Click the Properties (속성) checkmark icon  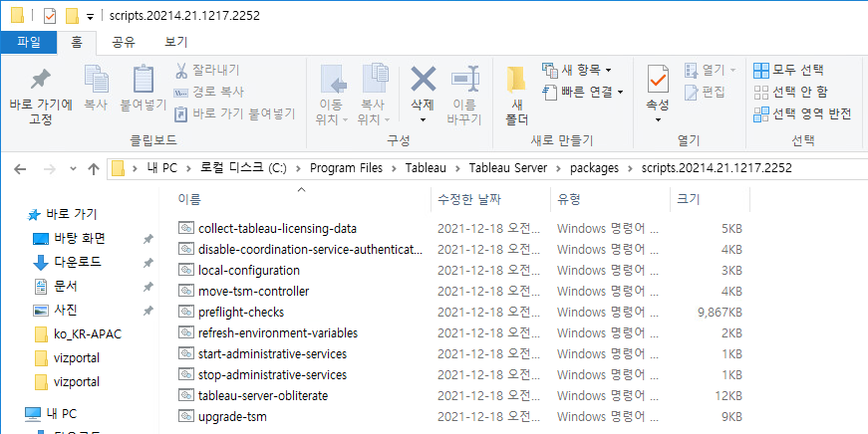(x=658, y=79)
